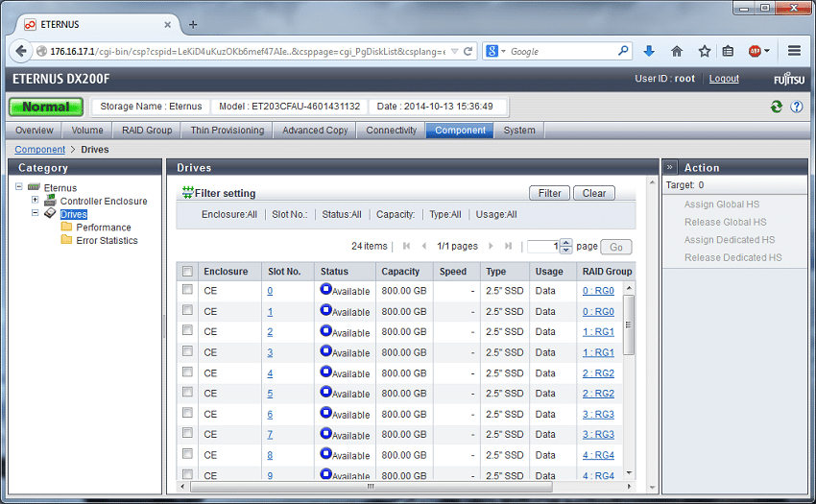The width and height of the screenshot is (816, 504).
Task: Collapse the Action panel with double-arrow icon
Action: (670, 167)
